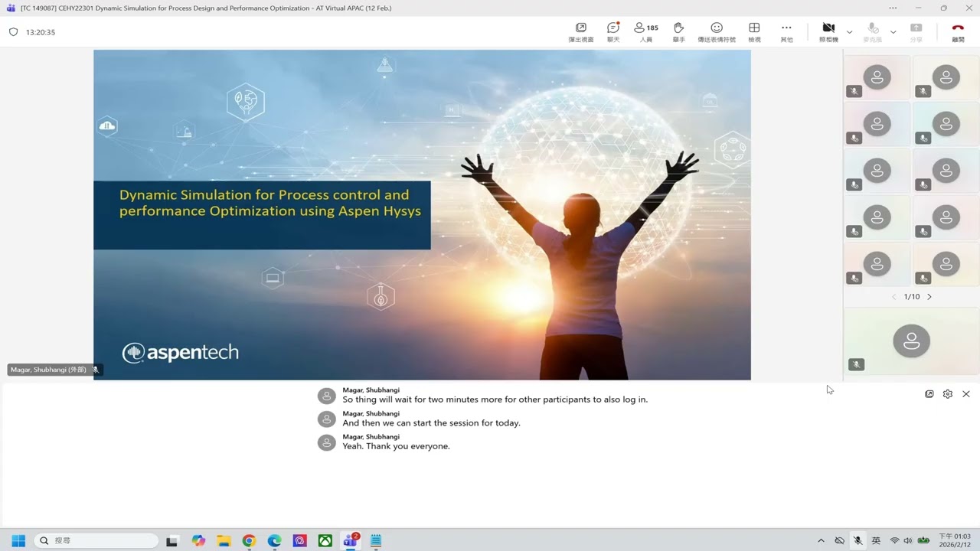Switch to Microsoft Teams on the taskbar
This screenshot has width=980, height=551.
[x=351, y=541]
